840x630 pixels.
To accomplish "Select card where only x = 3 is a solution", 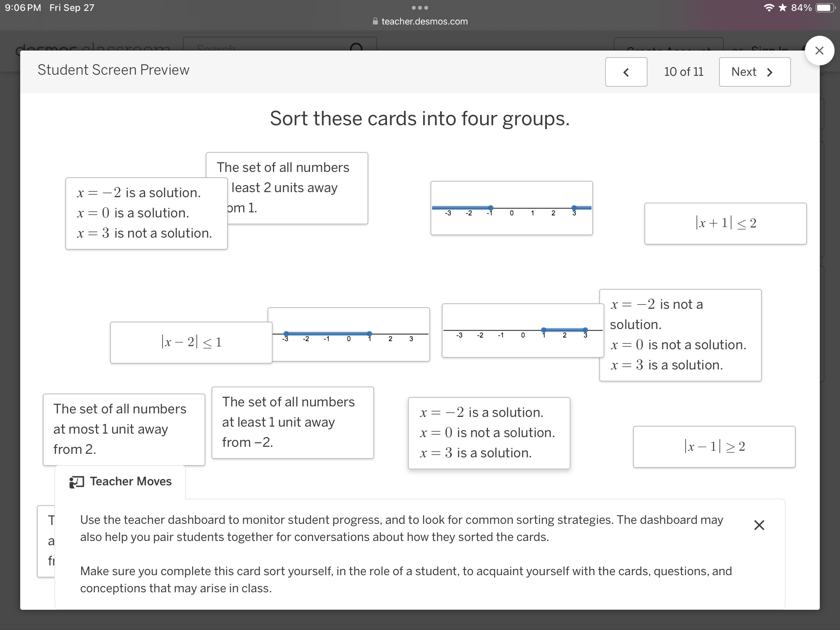I will 680,335.
